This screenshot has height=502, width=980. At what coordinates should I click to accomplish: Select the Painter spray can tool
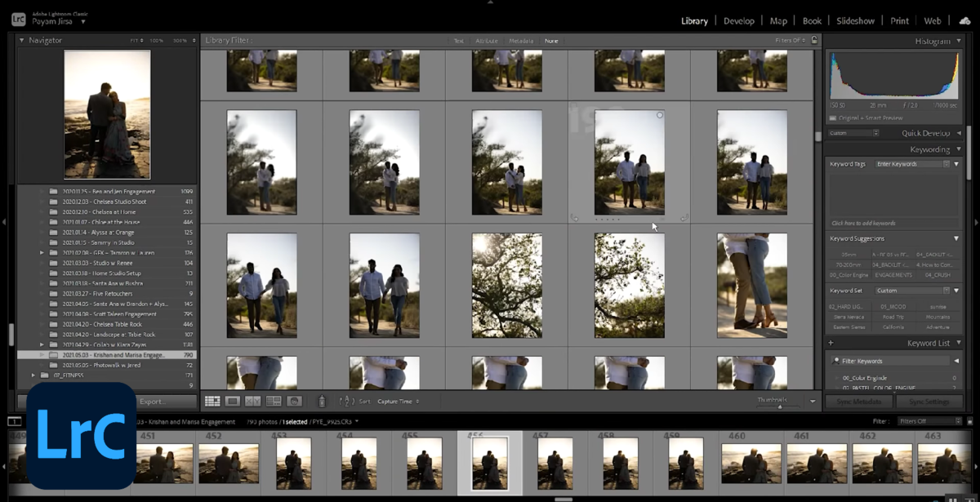323,400
